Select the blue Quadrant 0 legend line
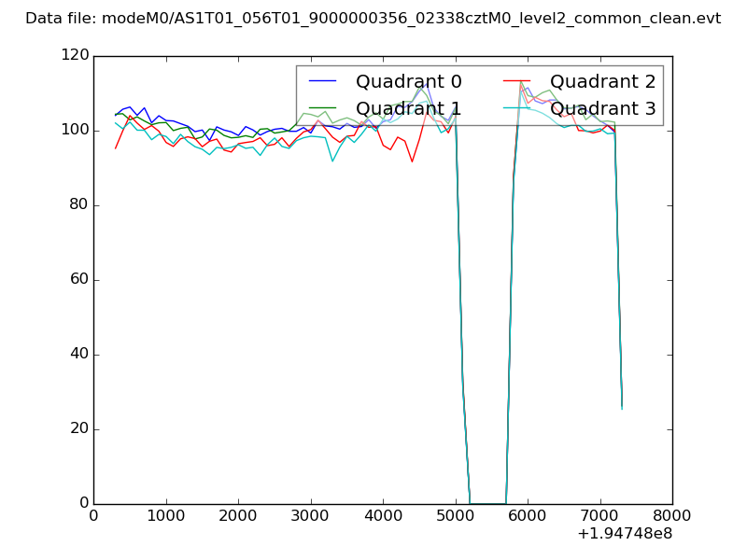 pos(323,81)
